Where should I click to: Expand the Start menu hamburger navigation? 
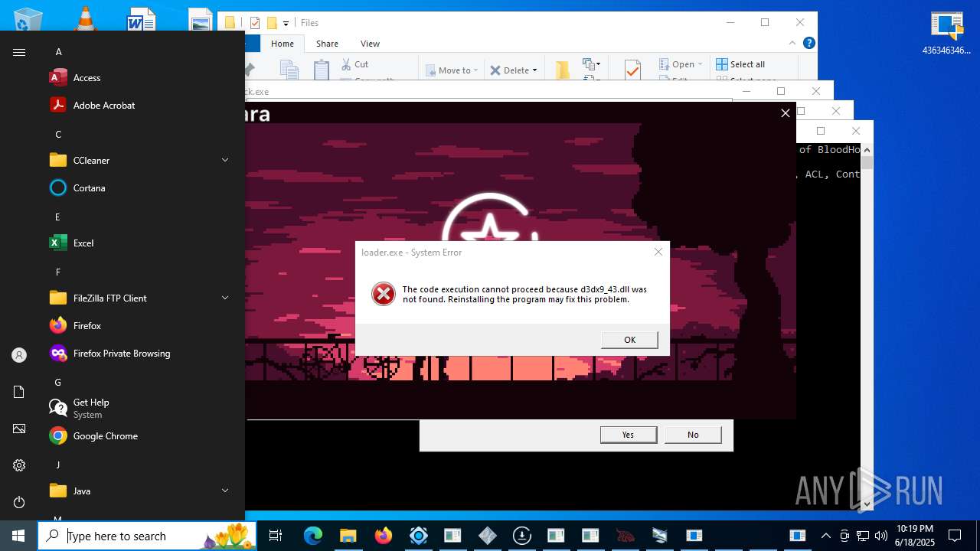[x=19, y=52]
